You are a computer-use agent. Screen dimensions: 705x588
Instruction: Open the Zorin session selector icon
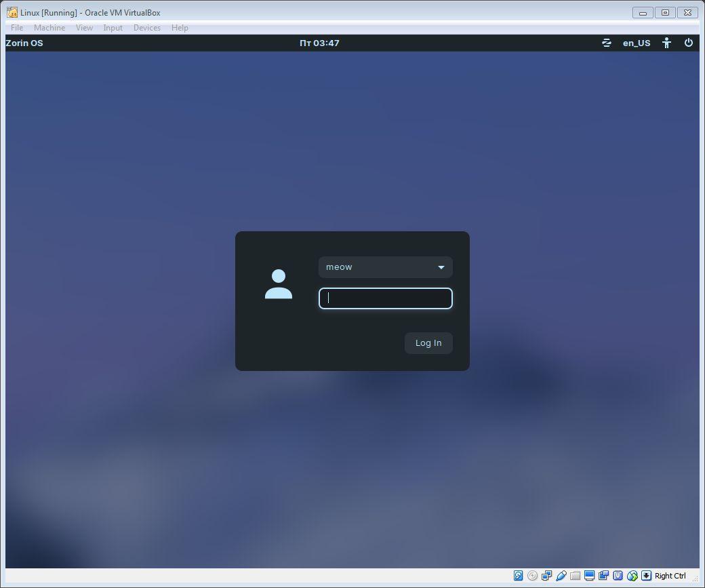(607, 43)
